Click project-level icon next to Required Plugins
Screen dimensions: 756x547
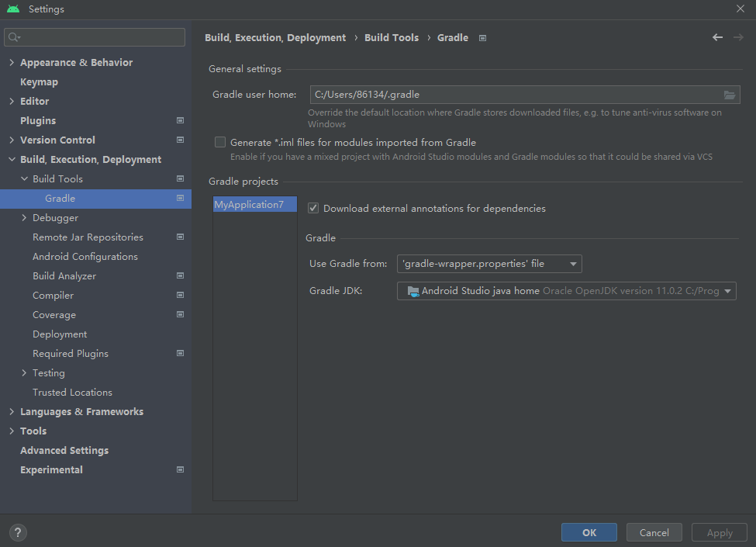[181, 354]
